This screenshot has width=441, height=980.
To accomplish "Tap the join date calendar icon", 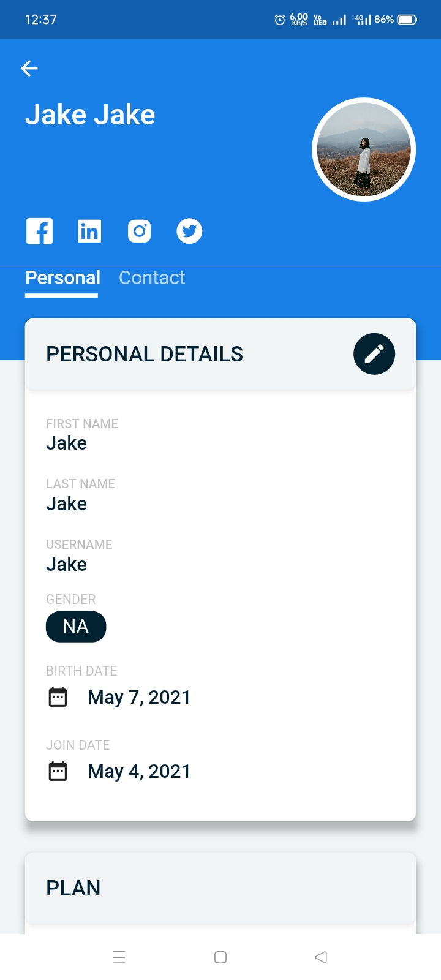I will pos(58,771).
